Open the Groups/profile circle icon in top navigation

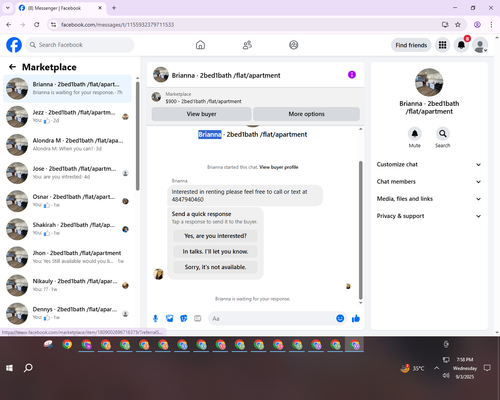point(294,45)
